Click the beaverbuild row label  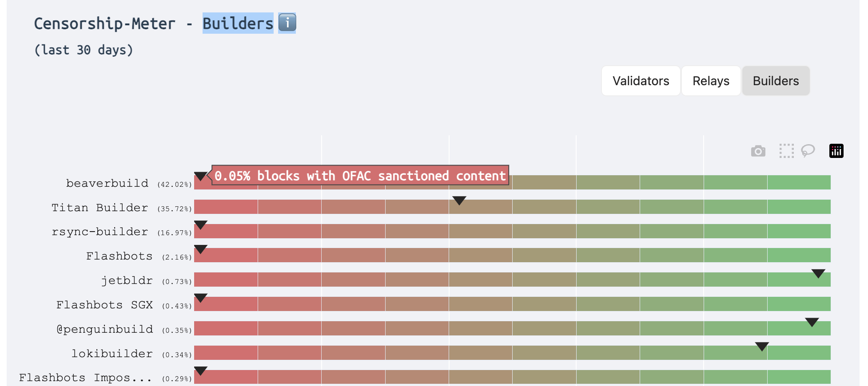click(x=107, y=183)
